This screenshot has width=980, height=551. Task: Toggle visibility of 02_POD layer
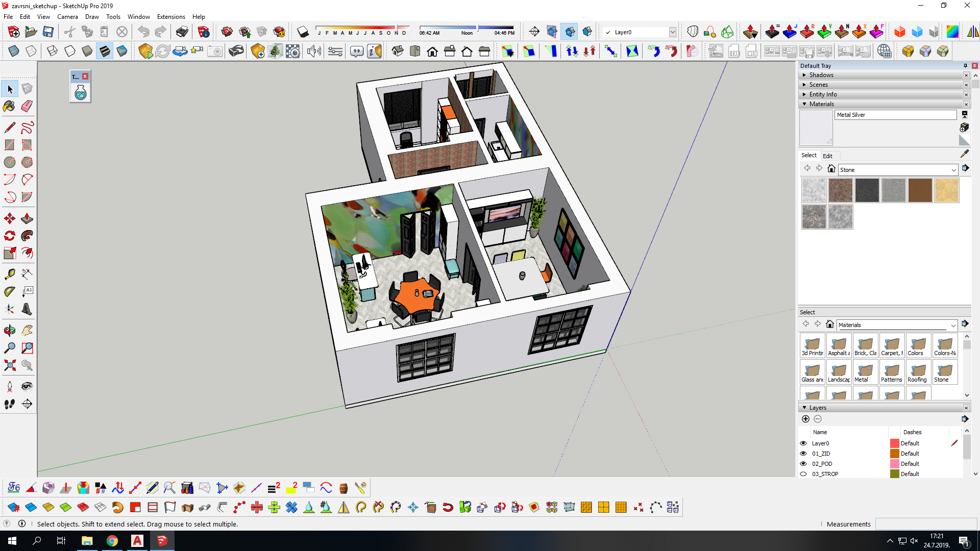coord(803,464)
